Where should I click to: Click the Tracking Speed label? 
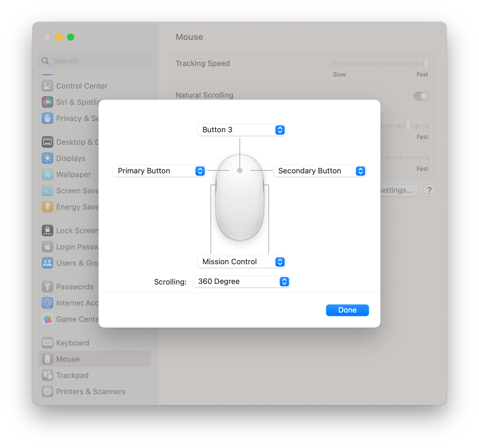tap(203, 63)
